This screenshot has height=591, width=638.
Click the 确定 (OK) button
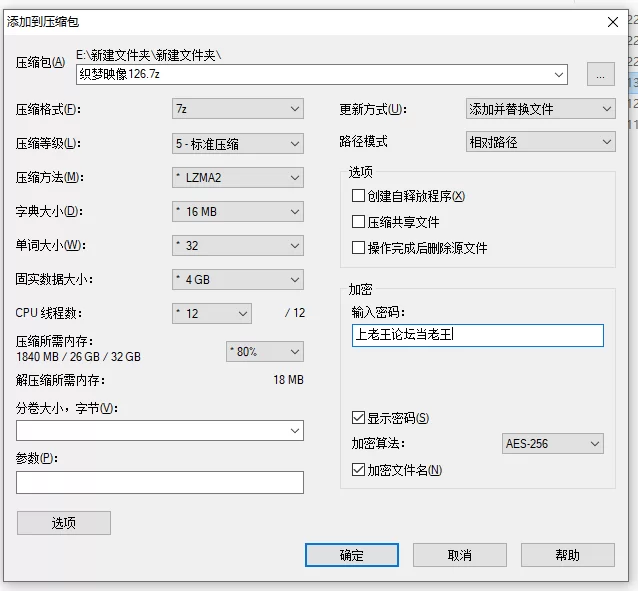click(x=352, y=555)
